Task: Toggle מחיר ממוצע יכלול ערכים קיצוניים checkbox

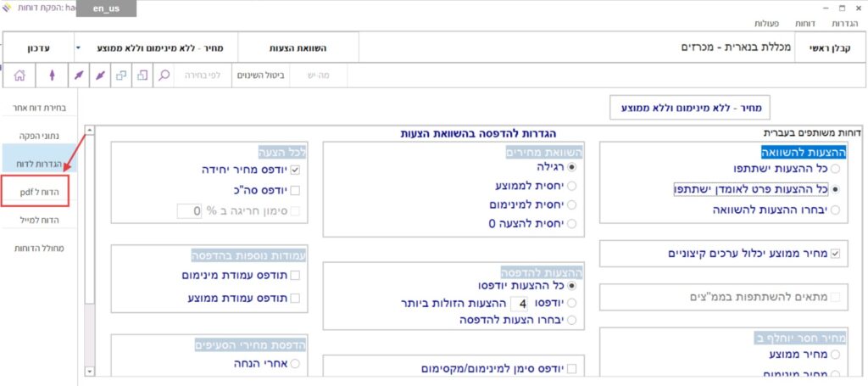Action: 836,253
